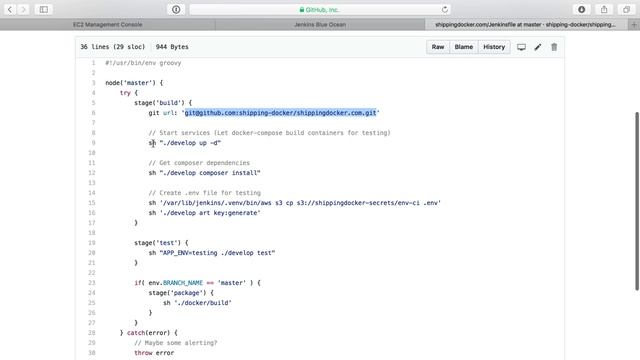Screen dimensions: 640x360
Task: Click the APP_ENV=testing test command
Action: (x=212, y=253)
